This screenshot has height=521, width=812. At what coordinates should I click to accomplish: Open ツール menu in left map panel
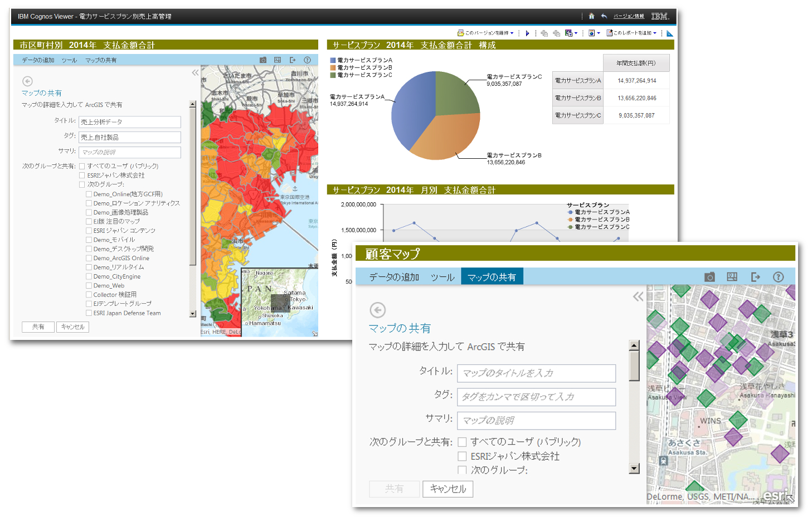coord(69,60)
